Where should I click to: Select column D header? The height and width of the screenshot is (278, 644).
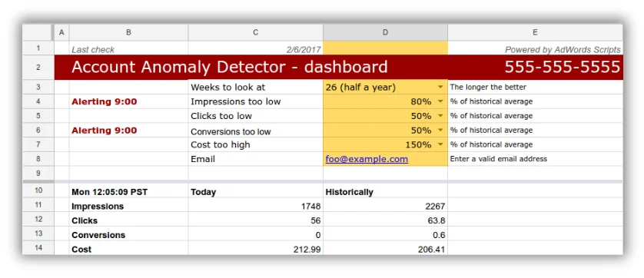(385, 32)
